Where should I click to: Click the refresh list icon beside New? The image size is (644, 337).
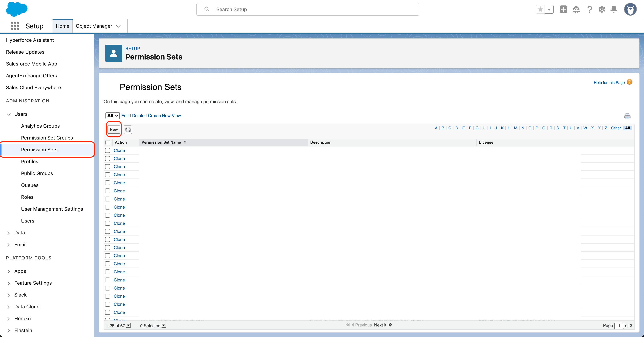tap(128, 130)
